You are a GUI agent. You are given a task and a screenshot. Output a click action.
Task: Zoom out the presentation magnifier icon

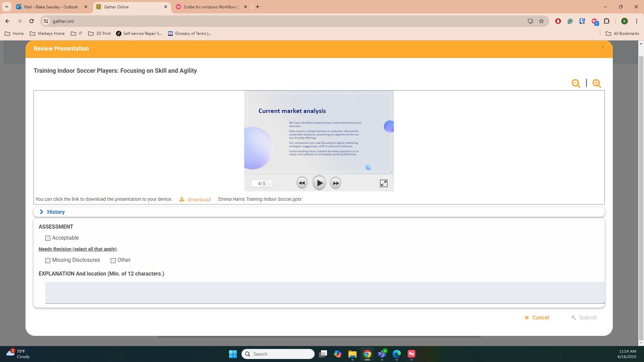576,83
